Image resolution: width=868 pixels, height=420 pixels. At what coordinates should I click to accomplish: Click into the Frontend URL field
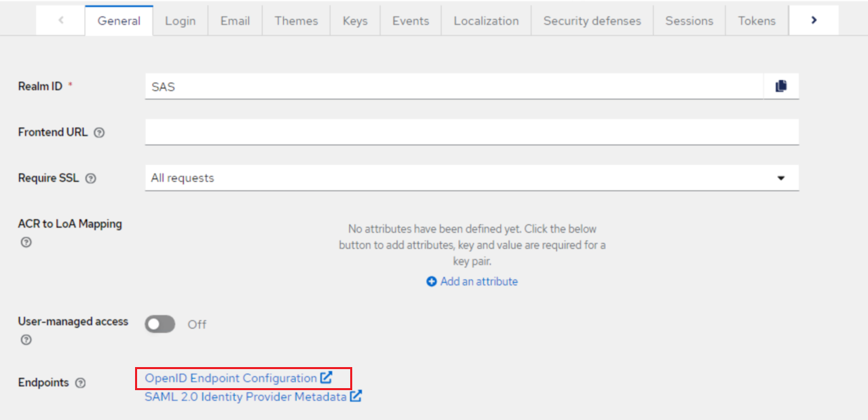(471, 132)
